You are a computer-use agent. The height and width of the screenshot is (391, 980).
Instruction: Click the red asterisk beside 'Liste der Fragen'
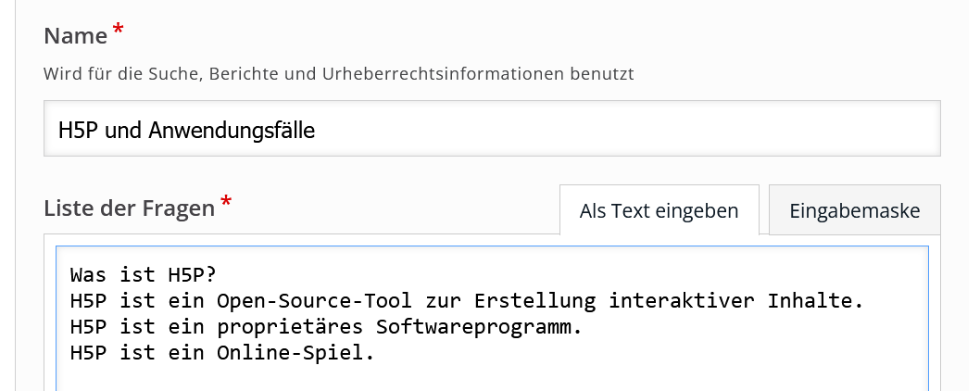[x=226, y=203]
